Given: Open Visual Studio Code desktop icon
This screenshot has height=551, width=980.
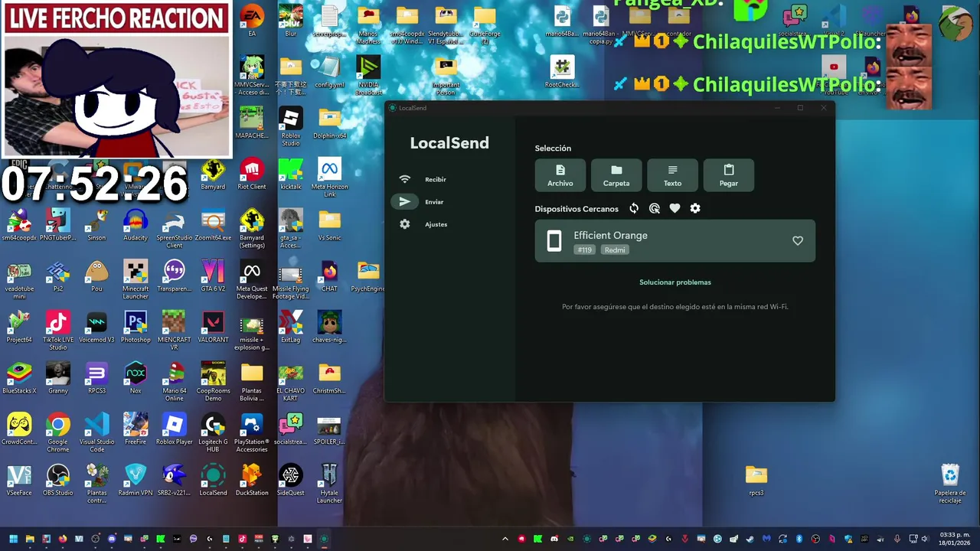Looking at the screenshot, I should point(96,433).
